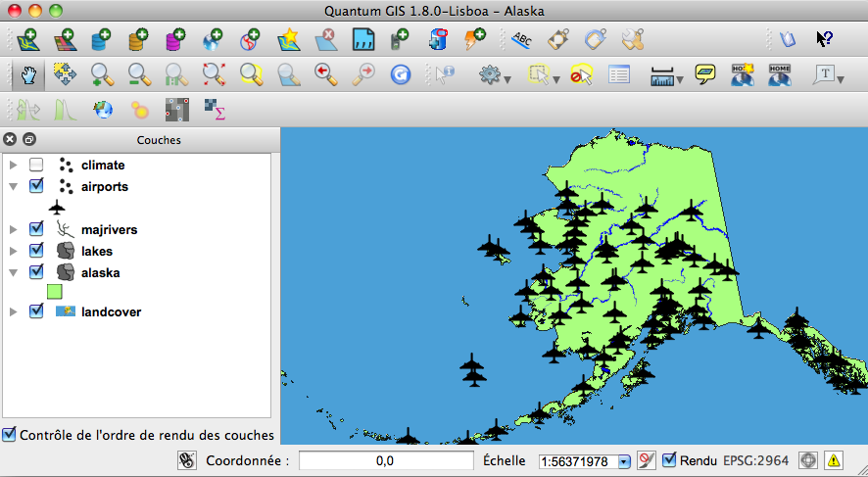Go to the last zoom extent
868x477 pixels.
tap(325, 74)
